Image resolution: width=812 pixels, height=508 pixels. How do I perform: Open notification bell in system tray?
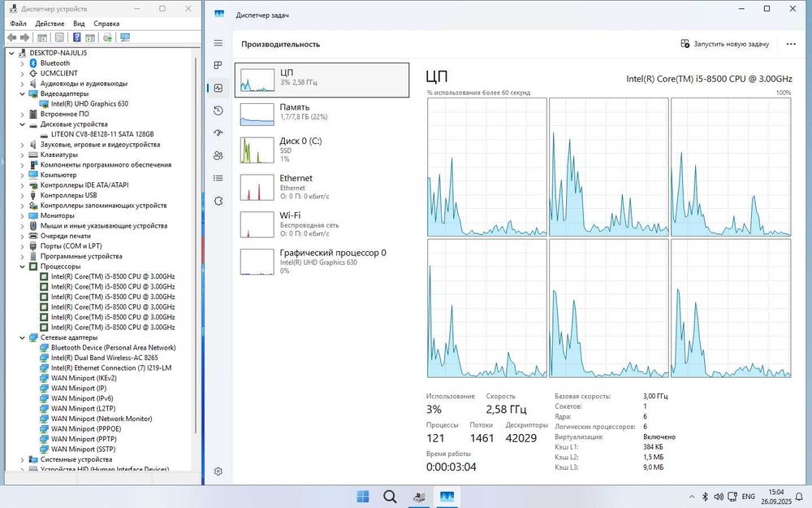799,497
